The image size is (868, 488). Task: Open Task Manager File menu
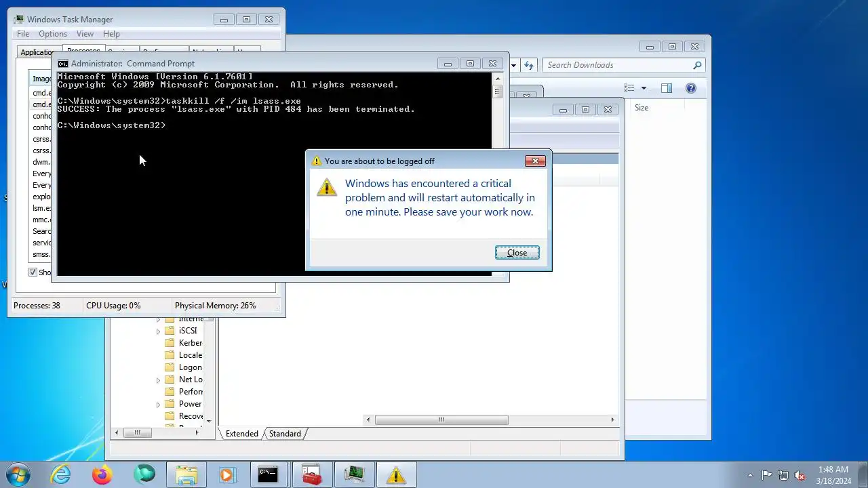(x=23, y=34)
